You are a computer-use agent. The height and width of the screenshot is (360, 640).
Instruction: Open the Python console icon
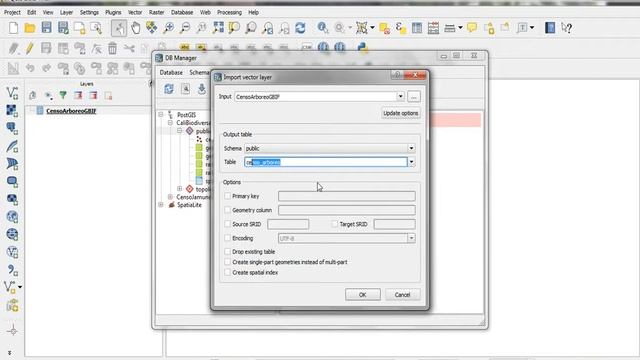point(362,47)
